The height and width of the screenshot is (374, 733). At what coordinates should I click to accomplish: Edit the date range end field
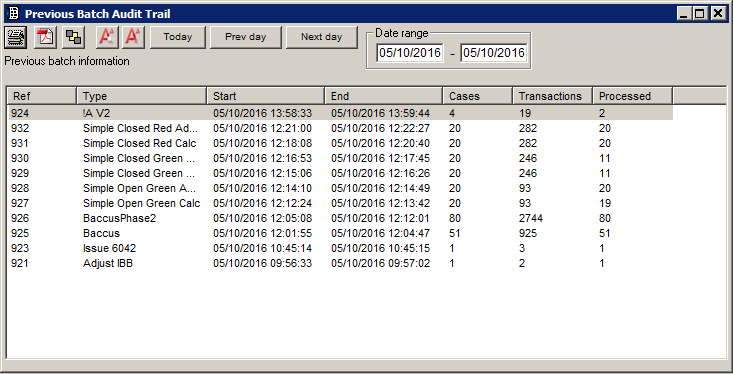tap(494, 53)
